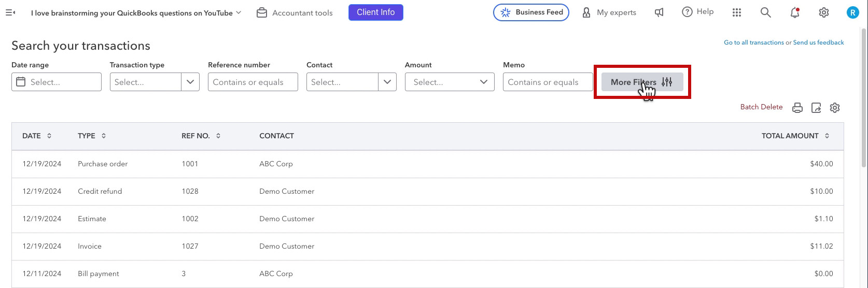The height and width of the screenshot is (288, 868).
Task: Open the settings gear in header
Action: point(824,12)
